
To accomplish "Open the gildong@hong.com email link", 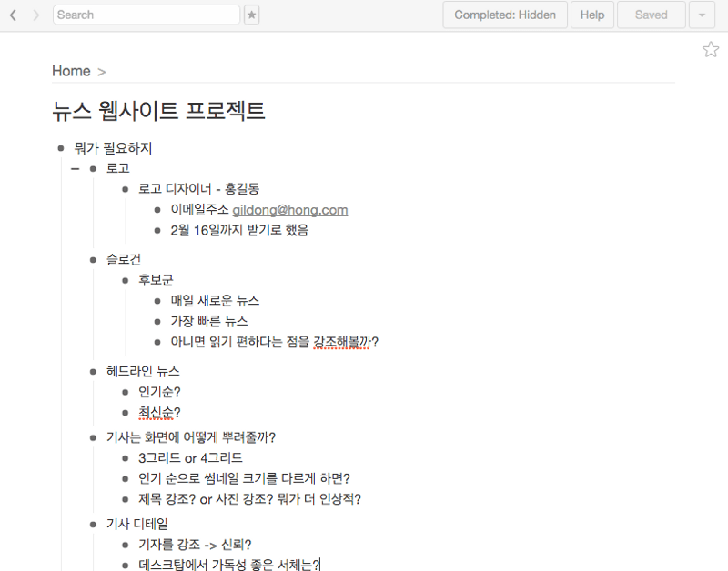I will coord(289,210).
